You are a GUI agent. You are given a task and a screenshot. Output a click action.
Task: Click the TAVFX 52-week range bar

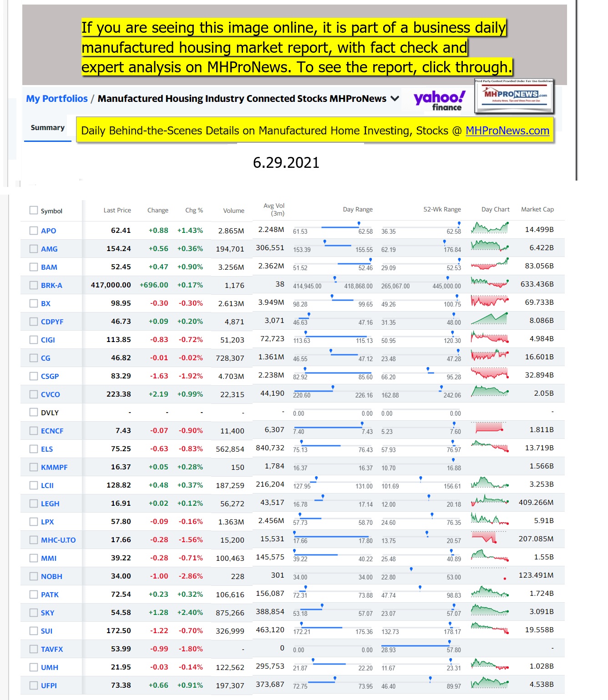421,646
